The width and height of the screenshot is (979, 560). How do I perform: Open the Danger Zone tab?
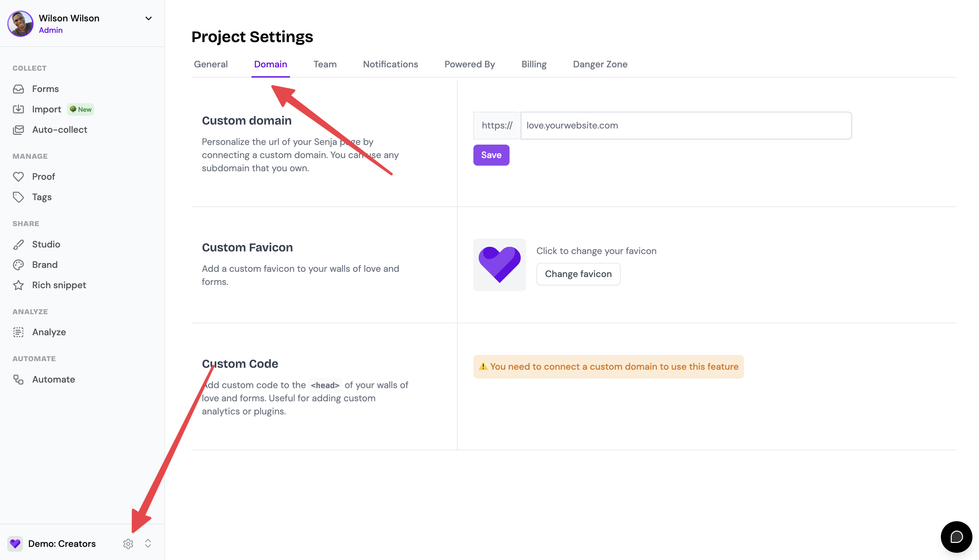coord(600,64)
